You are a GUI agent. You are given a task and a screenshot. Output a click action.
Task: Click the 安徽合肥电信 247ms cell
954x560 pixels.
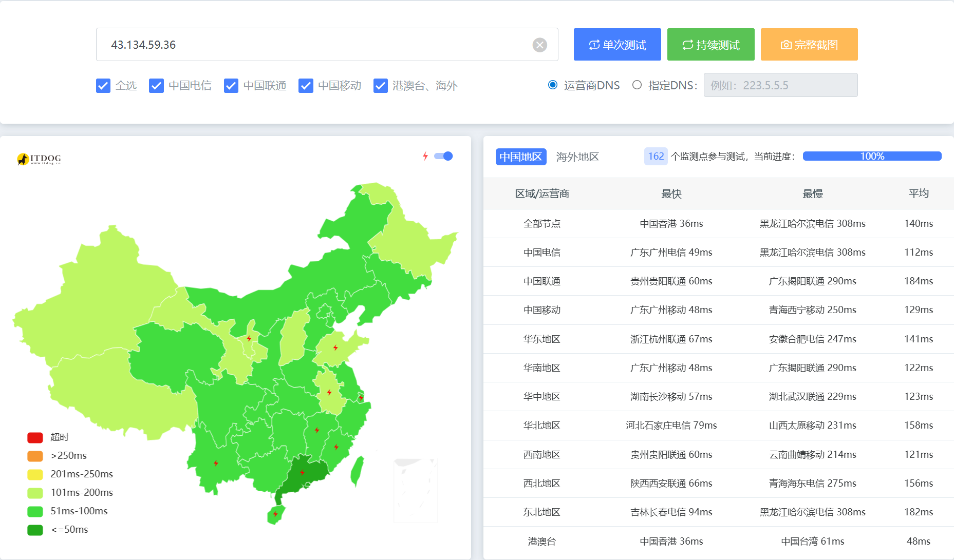[x=813, y=339]
